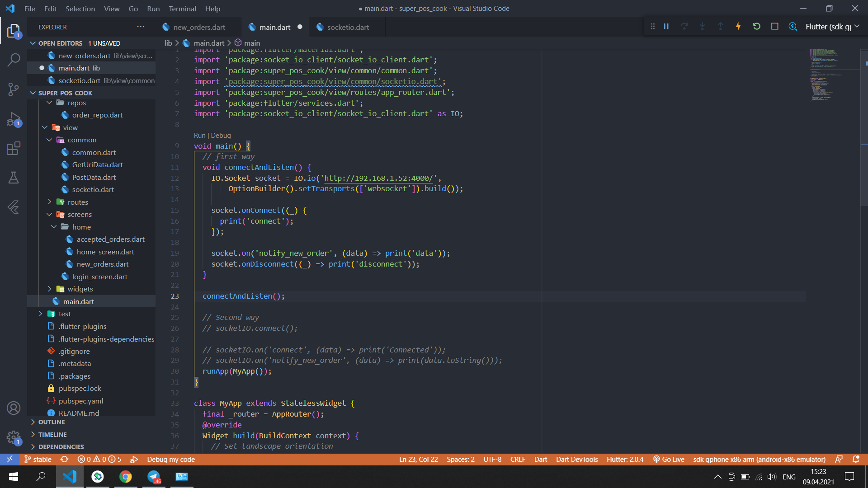Image resolution: width=868 pixels, height=488 pixels.
Task: Open Telegram from the Windows taskbar
Action: (154, 477)
